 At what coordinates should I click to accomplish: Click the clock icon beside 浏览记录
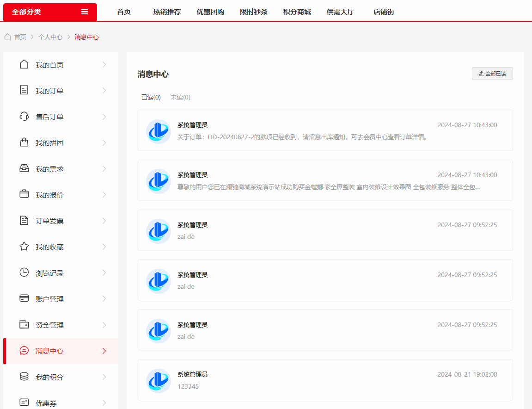coord(24,273)
